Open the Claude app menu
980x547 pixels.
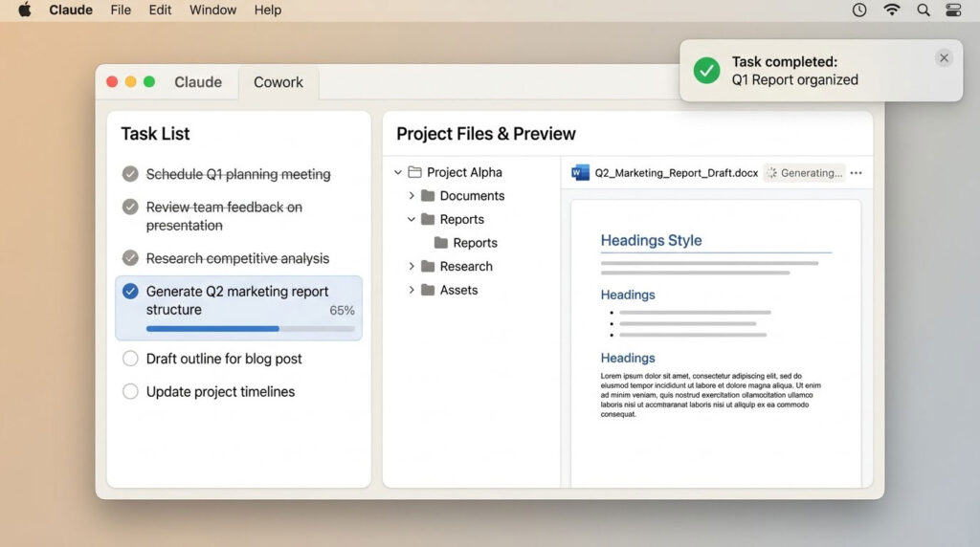[x=71, y=10]
